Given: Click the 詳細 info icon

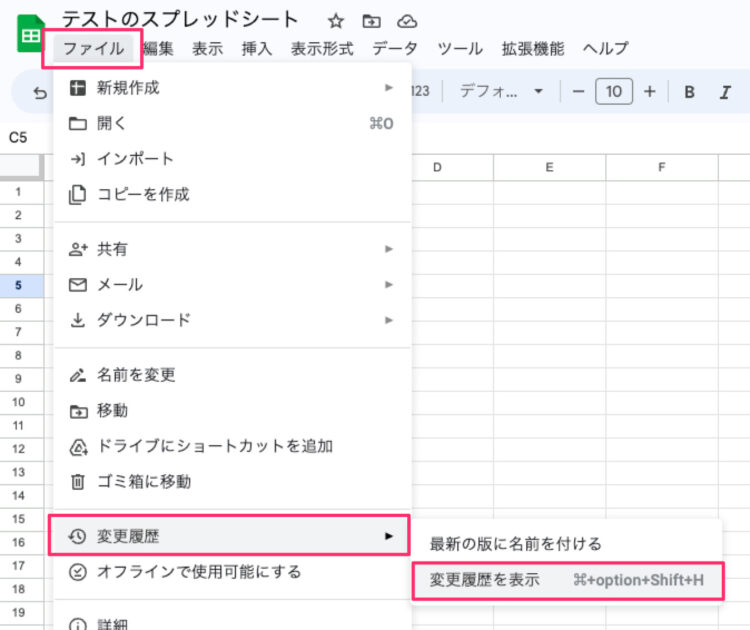Looking at the screenshot, I should pos(77,624).
